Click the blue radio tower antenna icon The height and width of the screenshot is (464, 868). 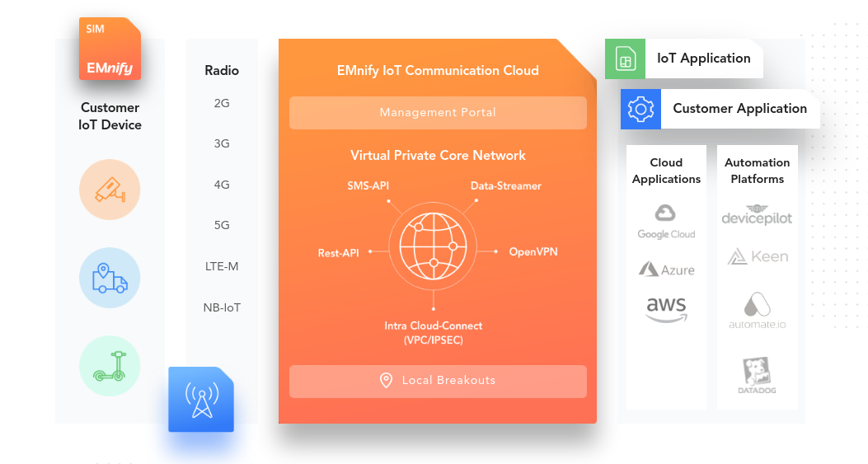point(201,399)
